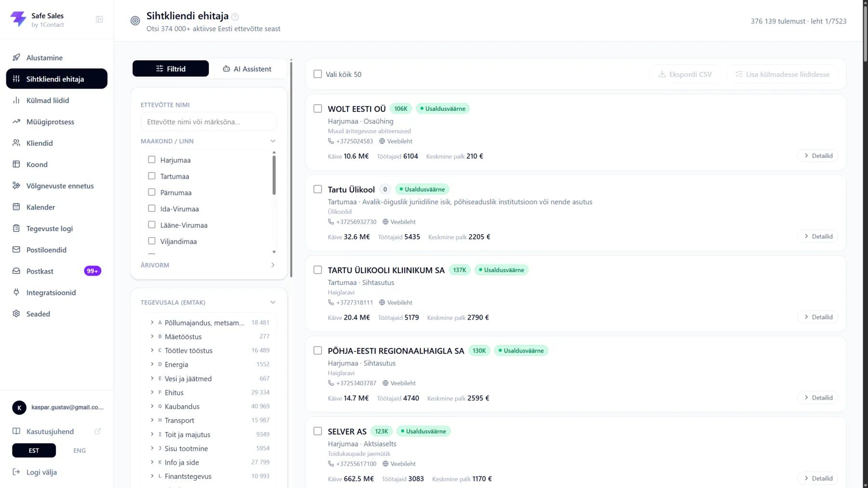Click the plug icon beside Integratsioonid
The height and width of the screenshot is (488, 868).
click(x=16, y=292)
